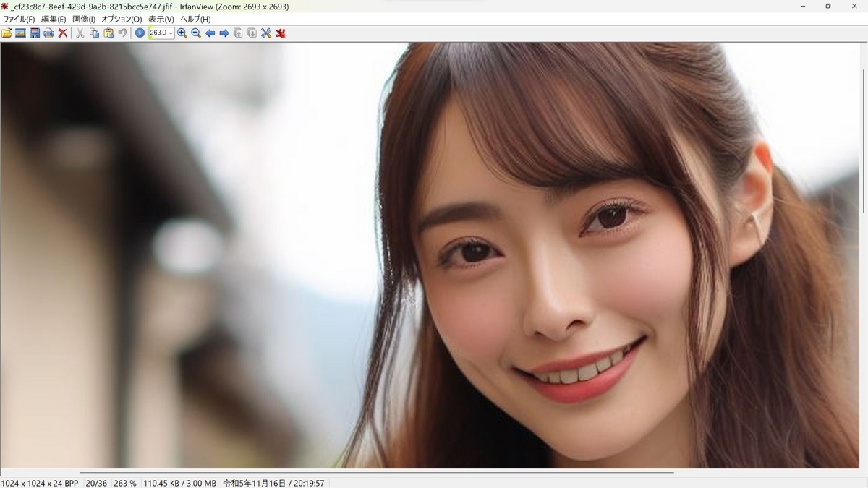
Task: Click status bar zoom value 263 %
Action: pyautogui.click(x=125, y=483)
